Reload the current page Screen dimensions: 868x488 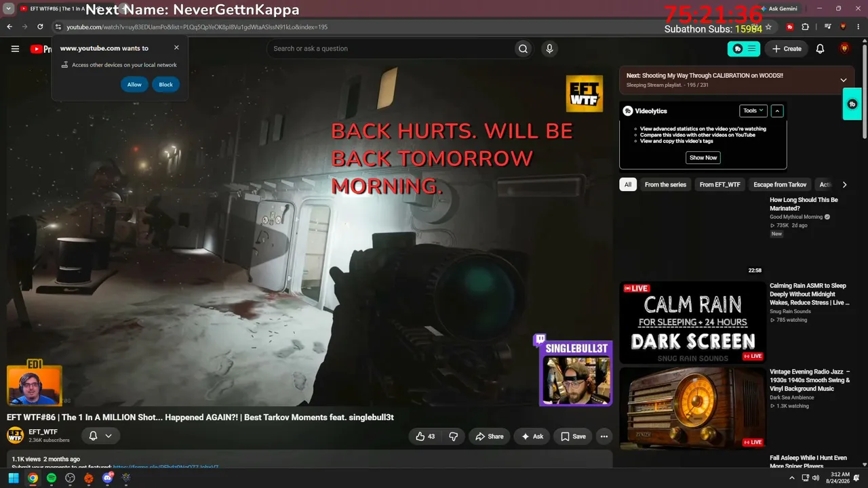point(40,27)
